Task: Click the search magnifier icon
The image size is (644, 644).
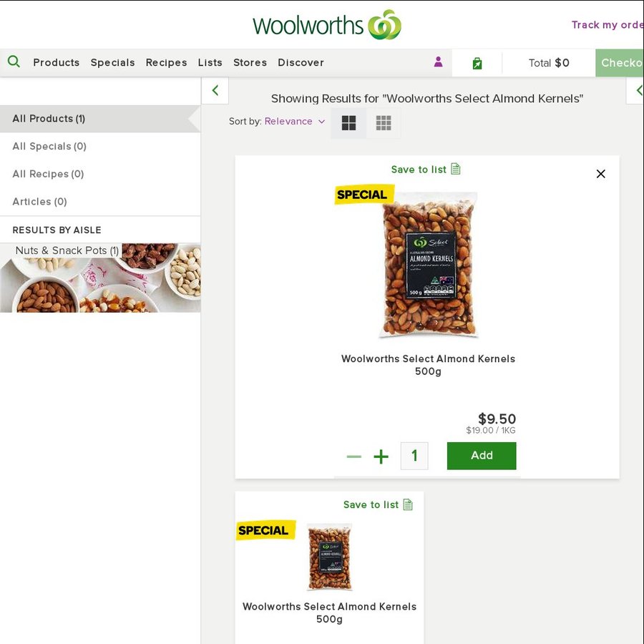Action: (14, 62)
